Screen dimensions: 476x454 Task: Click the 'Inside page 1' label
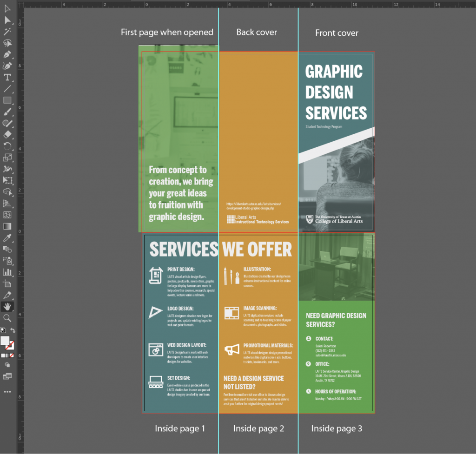click(x=180, y=428)
